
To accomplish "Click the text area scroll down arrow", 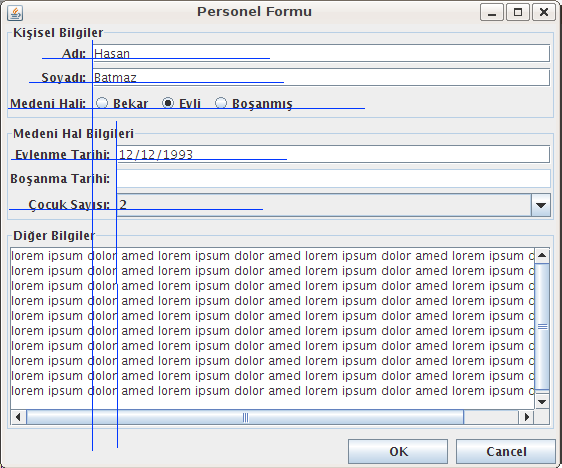I will (542, 402).
